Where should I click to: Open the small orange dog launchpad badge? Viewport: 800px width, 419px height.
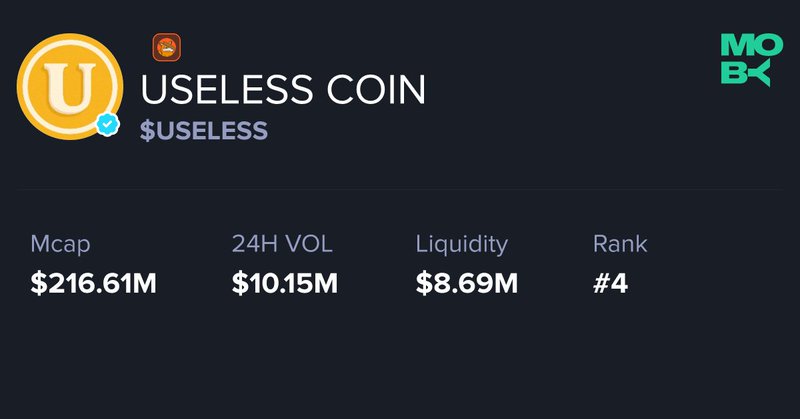point(166,47)
